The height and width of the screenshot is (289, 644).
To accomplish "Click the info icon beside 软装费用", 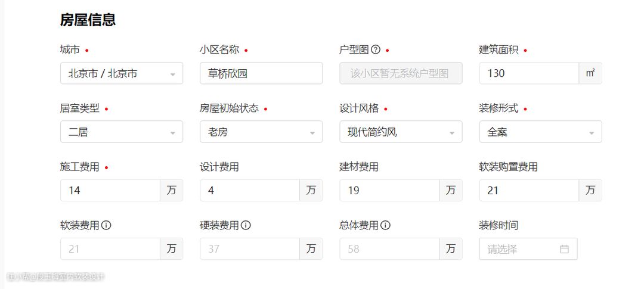I will click(x=107, y=225).
